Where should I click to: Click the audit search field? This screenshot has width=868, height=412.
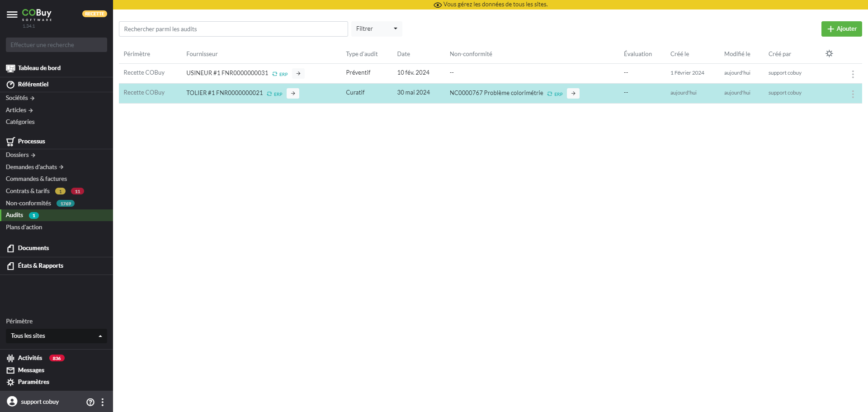click(233, 29)
